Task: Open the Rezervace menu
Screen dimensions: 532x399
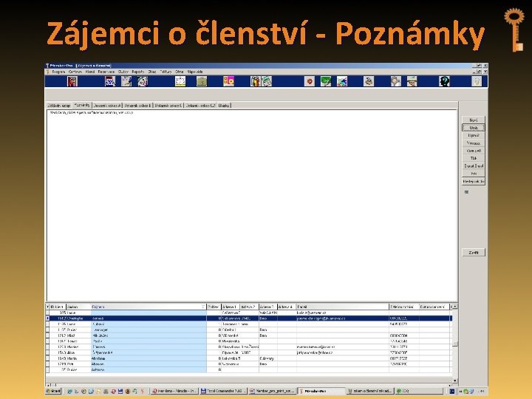Action: (106, 72)
